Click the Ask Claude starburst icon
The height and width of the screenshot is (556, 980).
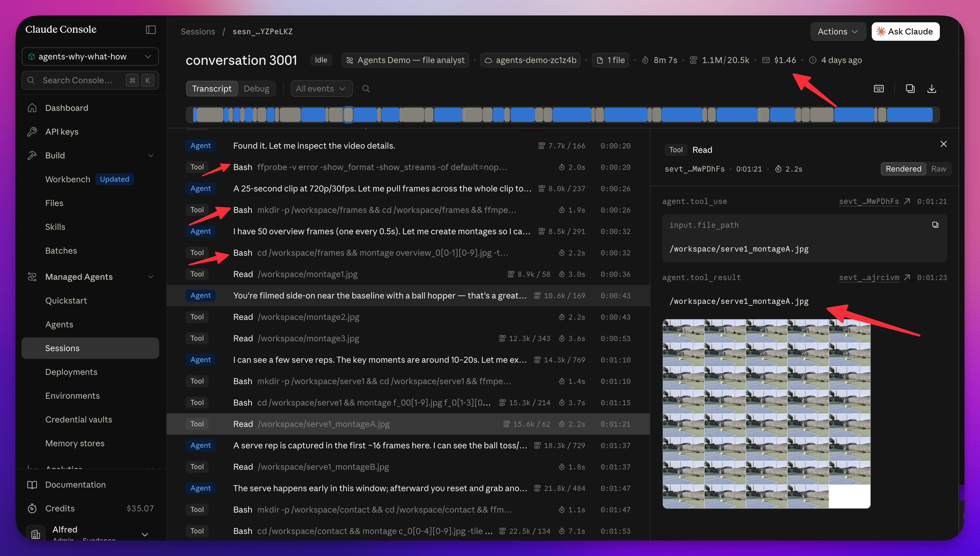click(x=881, y=31)
